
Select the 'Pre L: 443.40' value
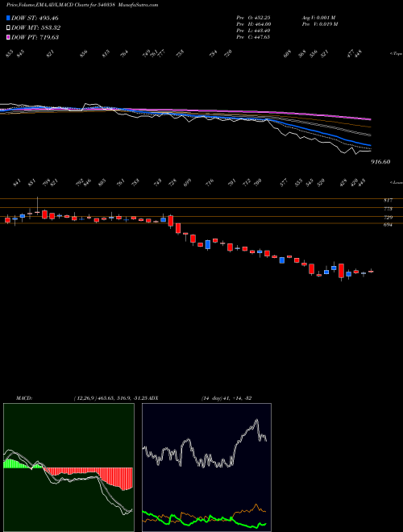point(253,31)
